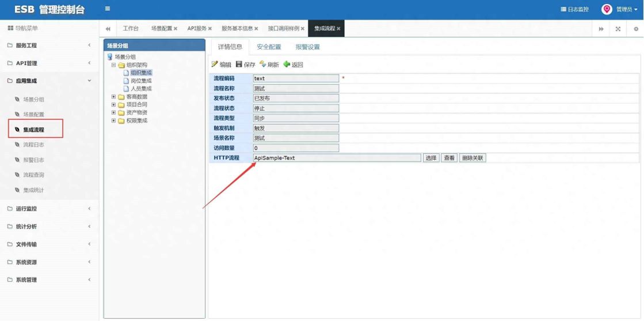Expand the 统计分析 menu
The height and width of the screenshot is (321, 644).
[49, 226]
